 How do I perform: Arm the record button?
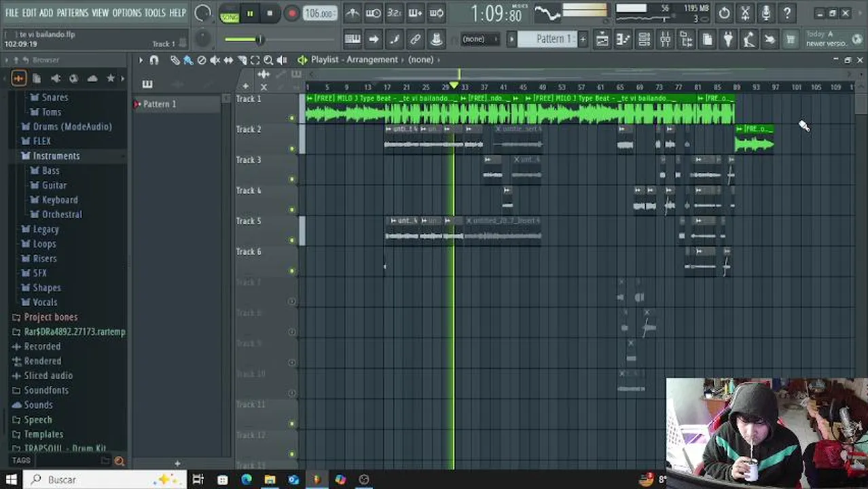[x=291, y=14]
